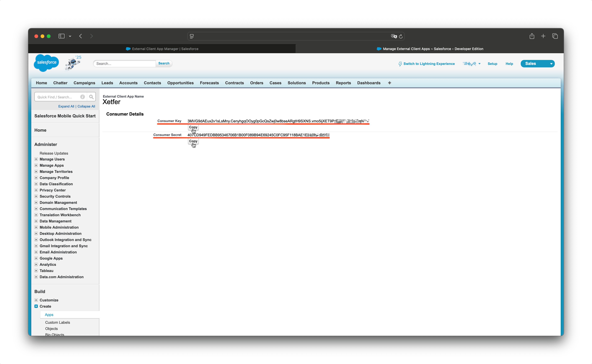The height and width of the screenshot is (364, 592).
Task: Click the site settings icon in address bar
Action: click(x=192, y=36)
